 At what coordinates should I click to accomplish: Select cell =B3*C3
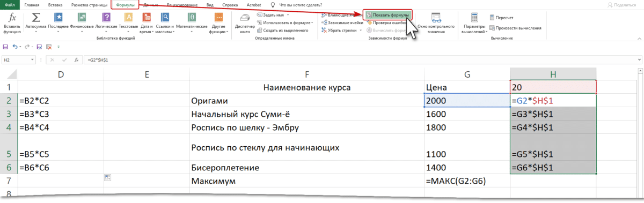(61, 114)
